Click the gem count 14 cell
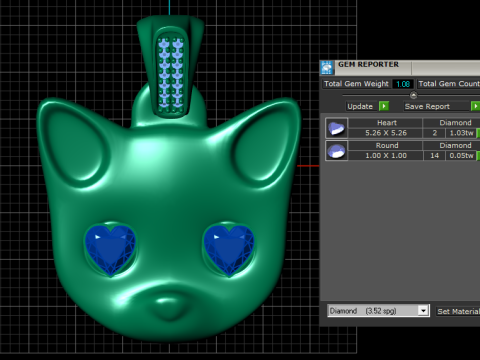 (x=434, y=156)
